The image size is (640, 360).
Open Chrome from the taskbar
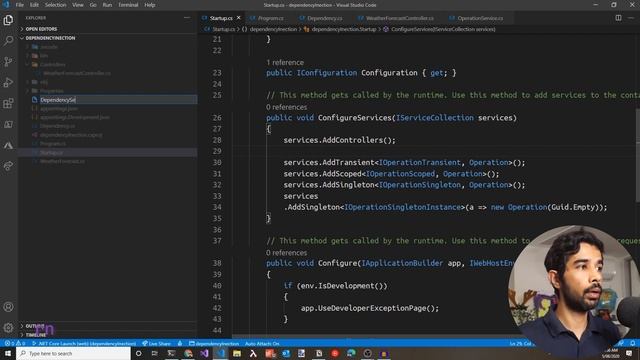click(188, 353)
